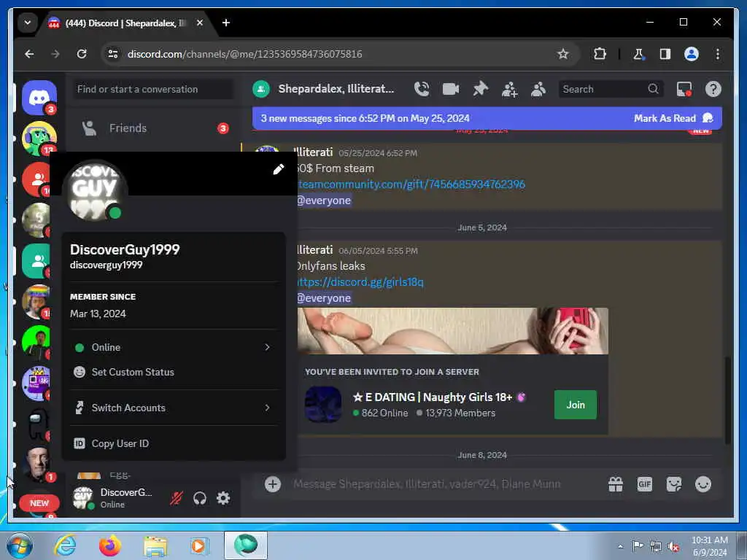
Task: Open steamcommunity gift link
Action: (411, 184)
